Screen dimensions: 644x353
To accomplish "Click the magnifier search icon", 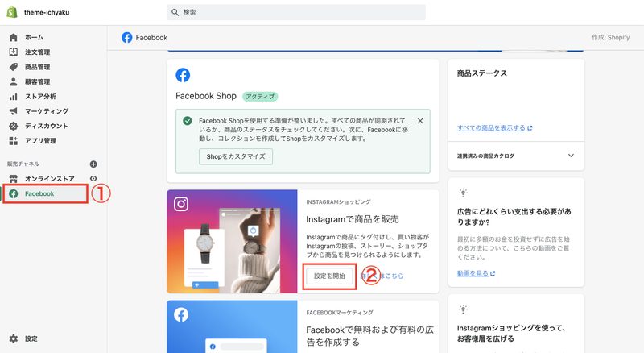I will [175, 12].
